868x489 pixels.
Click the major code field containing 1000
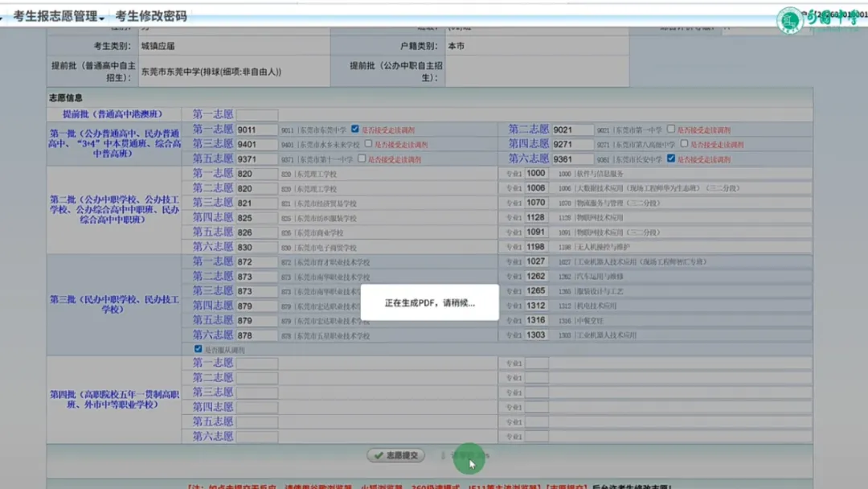(x=536, y=174)
